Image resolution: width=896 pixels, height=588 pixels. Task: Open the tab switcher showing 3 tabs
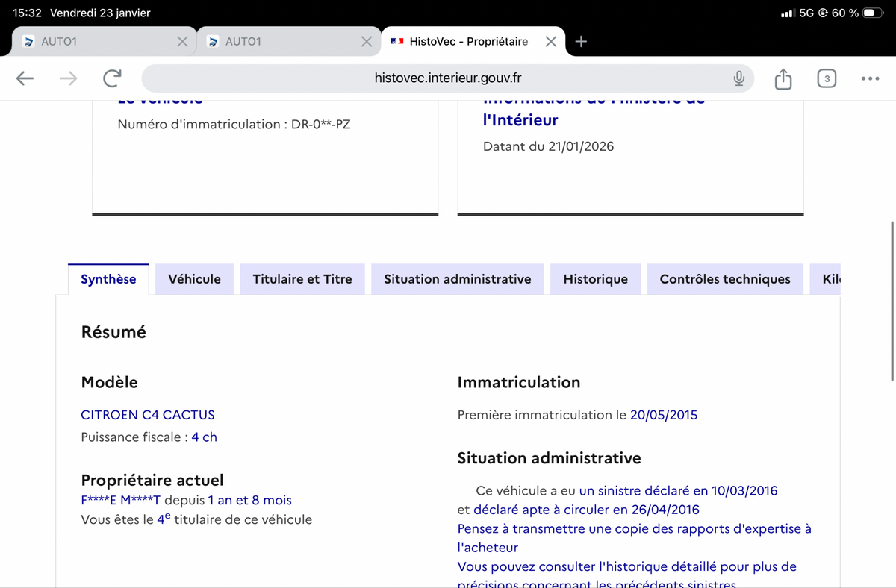click(827, 78)
